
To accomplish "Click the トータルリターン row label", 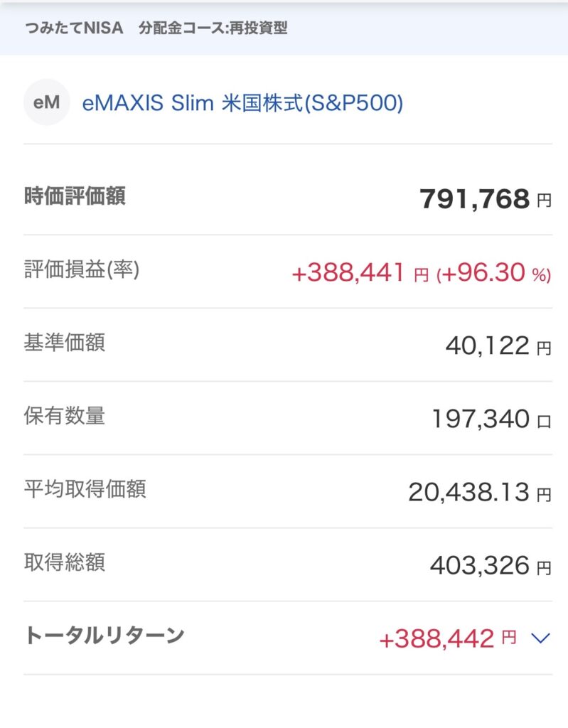I will click(105, 636).
